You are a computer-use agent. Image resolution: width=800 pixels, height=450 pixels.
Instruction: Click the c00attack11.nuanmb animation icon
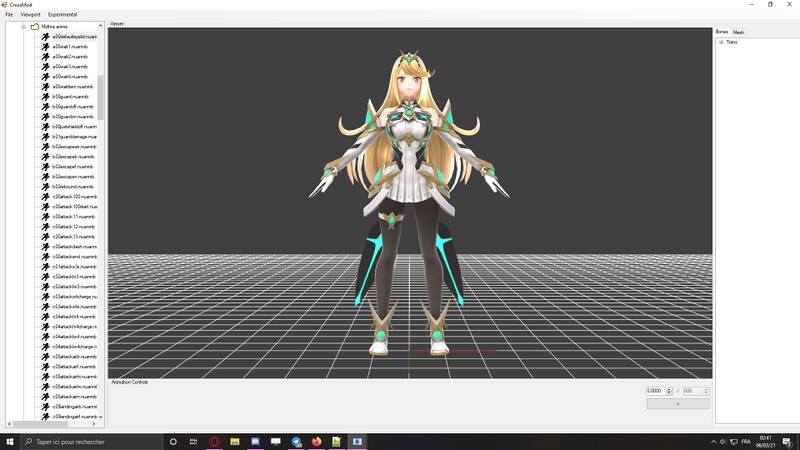[45, 217]
